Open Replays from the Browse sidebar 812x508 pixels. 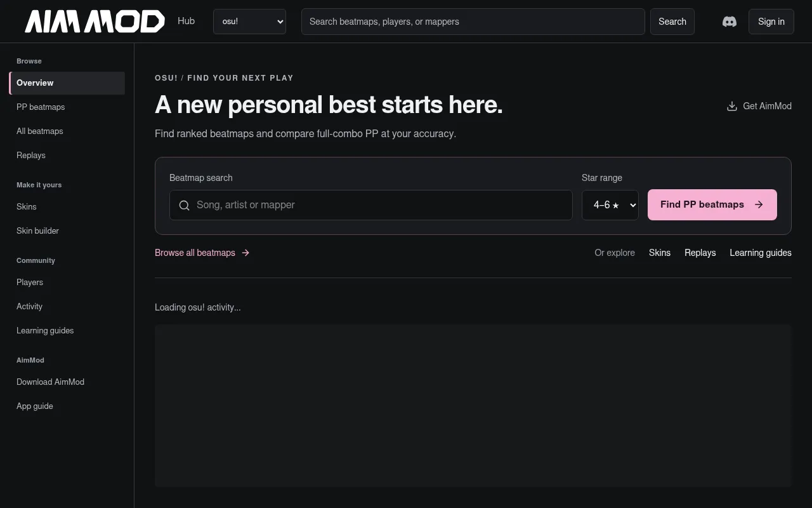point(67,156)
